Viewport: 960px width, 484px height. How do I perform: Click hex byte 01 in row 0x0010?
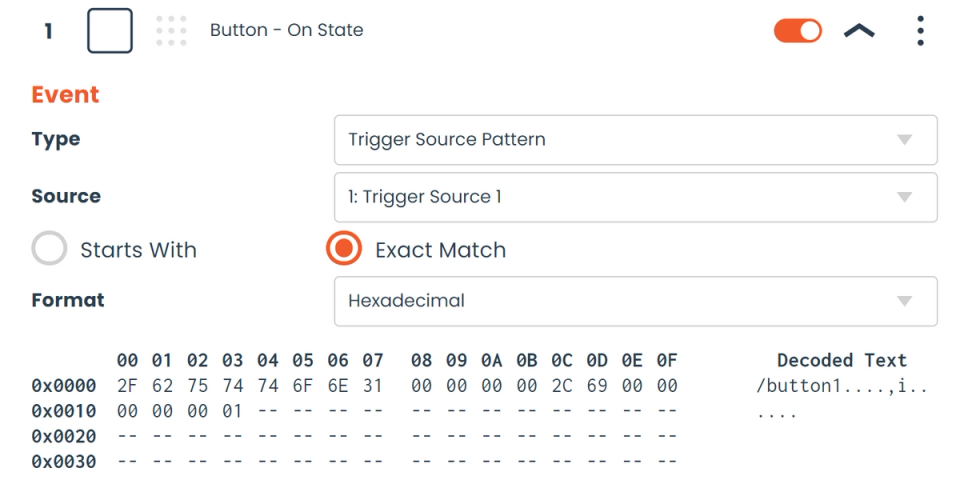tap(232, 411)
